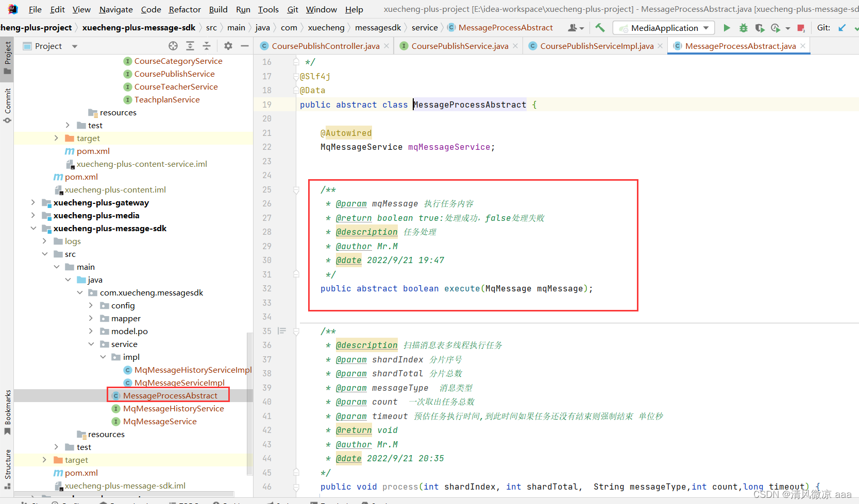Close the CoursePublishController.java tab

(x=386, y=46)
